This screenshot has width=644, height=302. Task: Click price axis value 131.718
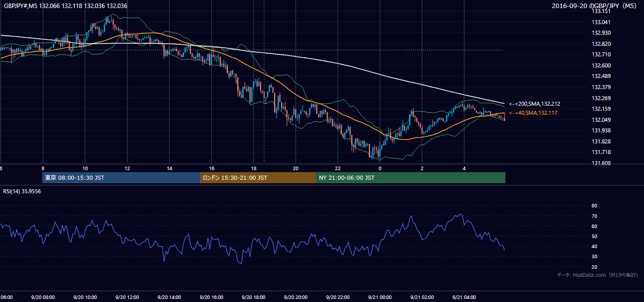click(601, 152)
